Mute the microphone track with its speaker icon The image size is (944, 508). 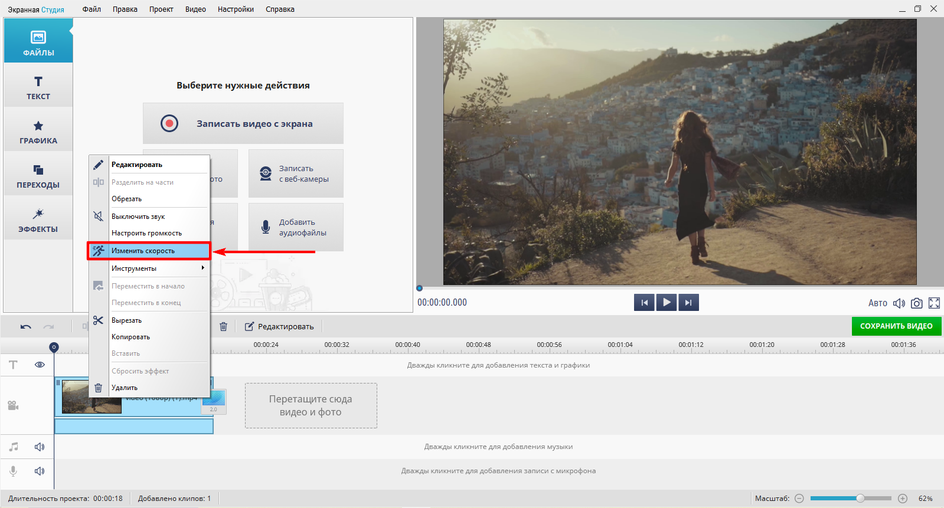(40, 471)
